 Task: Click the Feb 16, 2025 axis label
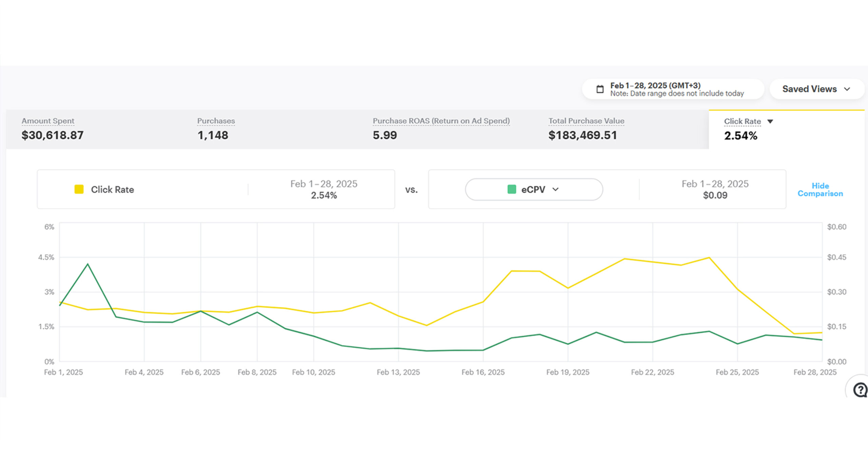click(x=483, y=372)
